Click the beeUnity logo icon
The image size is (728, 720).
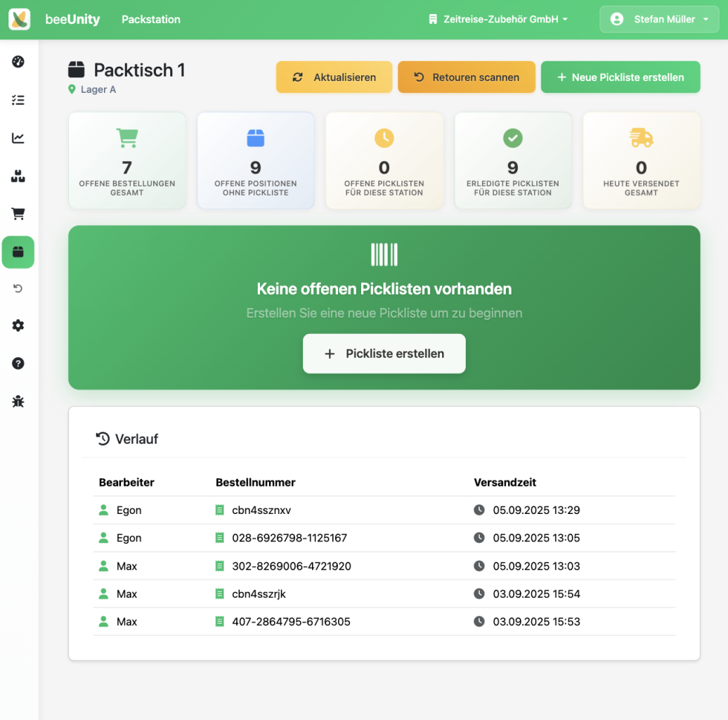(20, 20)
